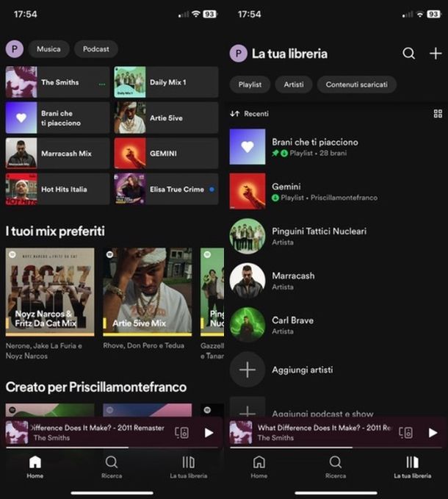The image size is (448, 499).
Task: Tap the 17:54 clock on left status bar
Action: click(26, 14)
